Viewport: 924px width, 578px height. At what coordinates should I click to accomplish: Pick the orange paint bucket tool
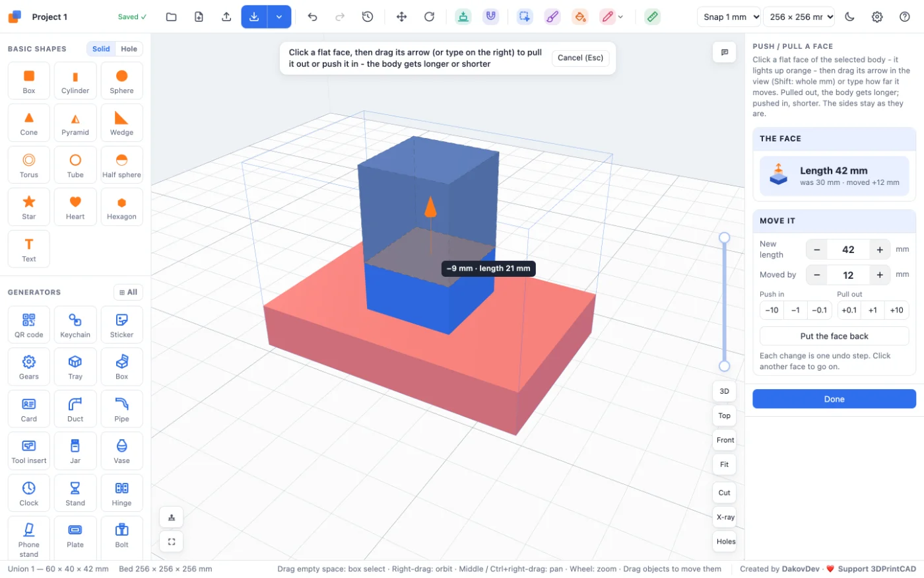(x=580, y=17)
